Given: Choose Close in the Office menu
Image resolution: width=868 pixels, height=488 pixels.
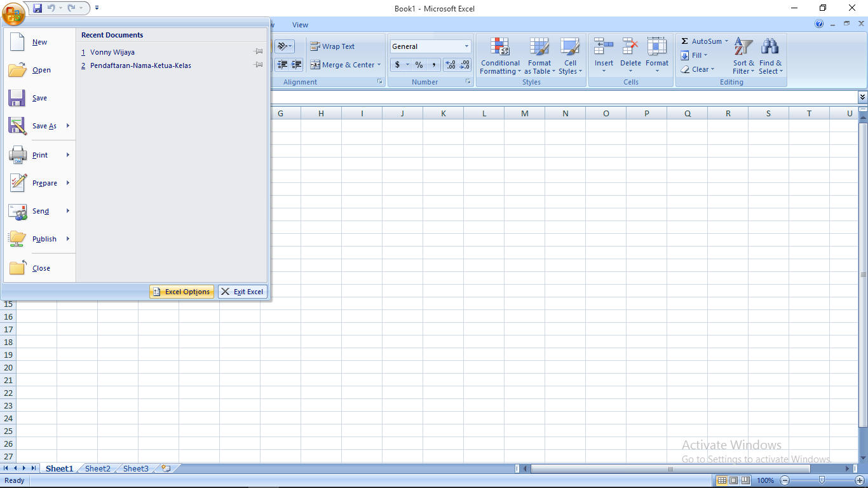Looking at the screenshot, I should tap(39, 268).
